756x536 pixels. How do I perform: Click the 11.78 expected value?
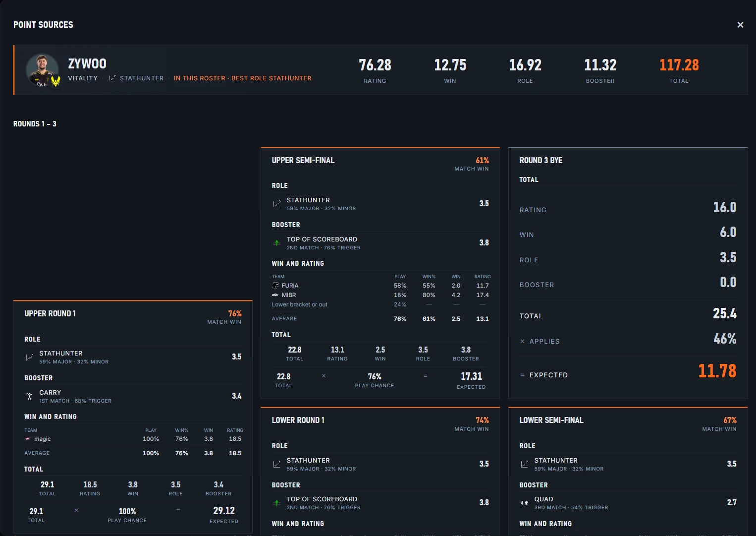[717, 371]
